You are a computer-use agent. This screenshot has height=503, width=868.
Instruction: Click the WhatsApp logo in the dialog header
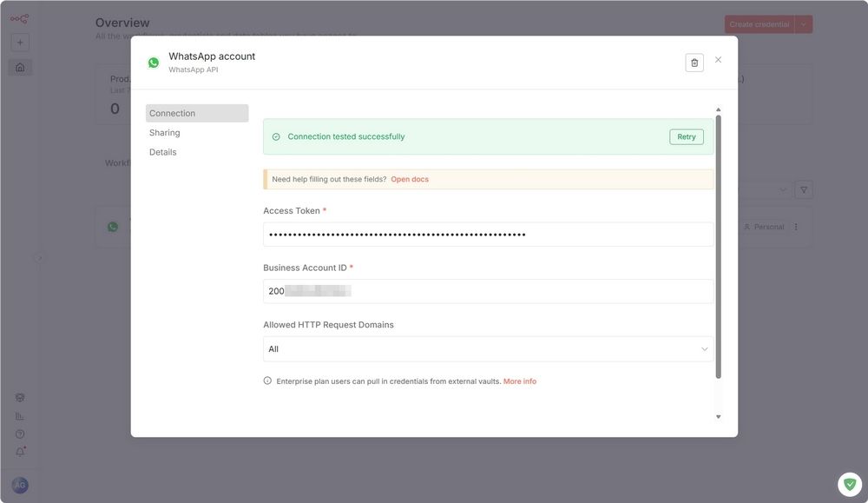point(153,62)
